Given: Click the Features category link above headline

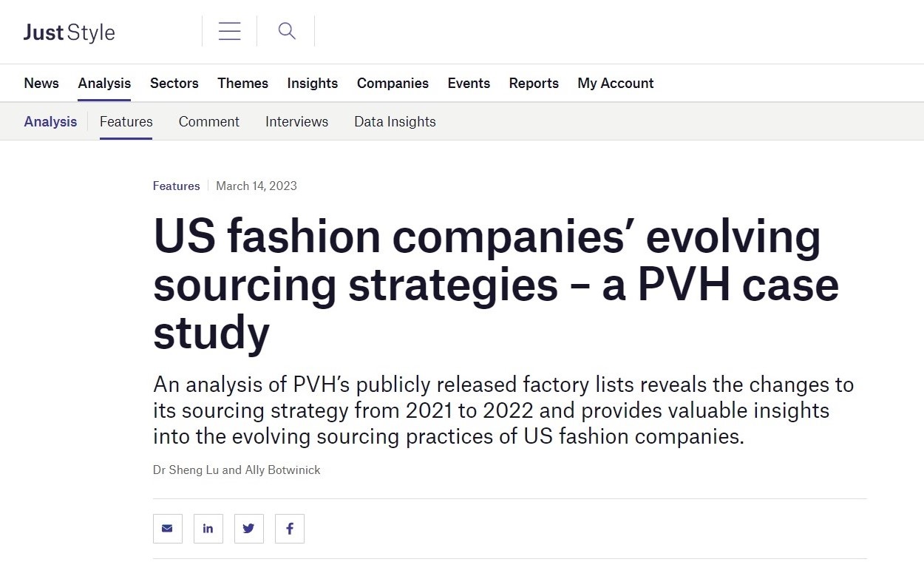Looking at the screenshot, I should [177, 186].
